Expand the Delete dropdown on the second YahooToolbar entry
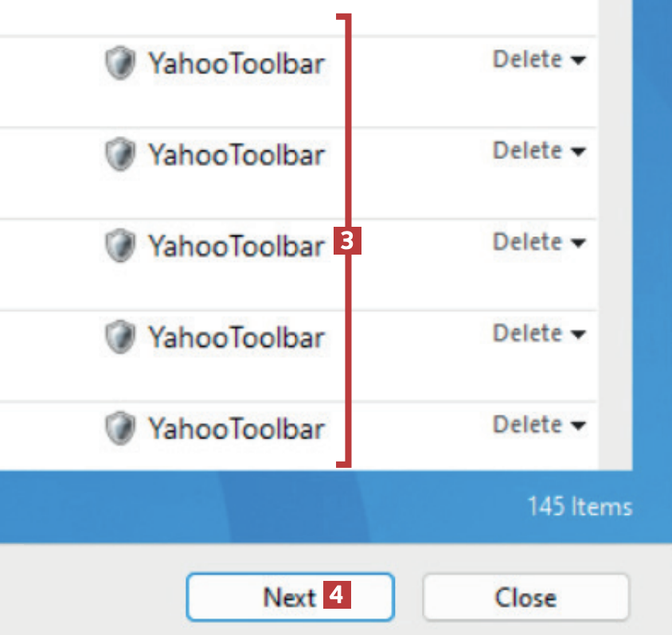The width and height of the screenshot is (672, 635). pos(539,150)
